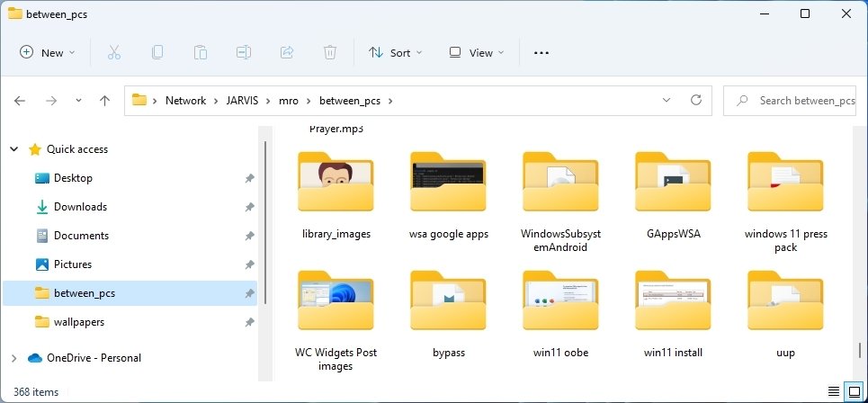Screen dimensions: 868x403
Task: Click the pin icon next to wallpapers
Action: [x=250, y=322]
